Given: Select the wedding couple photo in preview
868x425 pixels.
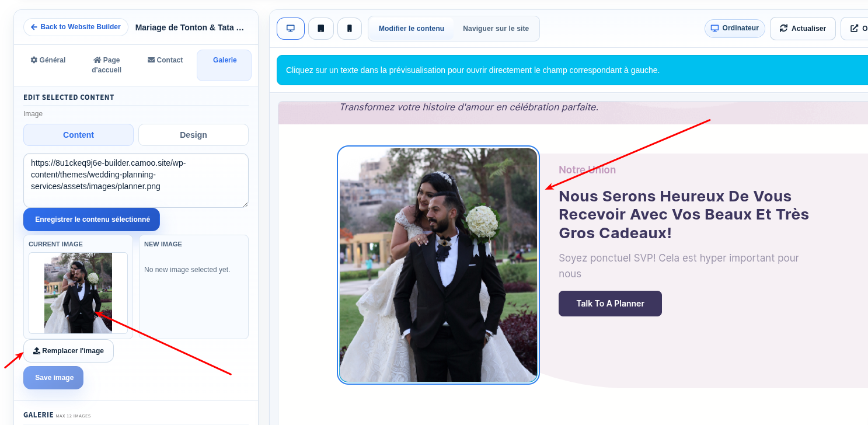Looking at the screenshot, I should pyautogui.click(x=438, y=265).
